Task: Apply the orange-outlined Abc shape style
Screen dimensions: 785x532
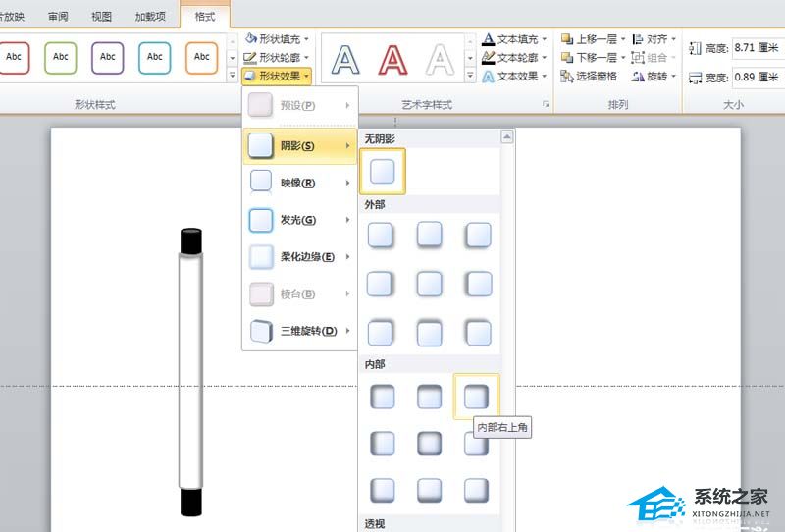Action: (x=202, y=58)
